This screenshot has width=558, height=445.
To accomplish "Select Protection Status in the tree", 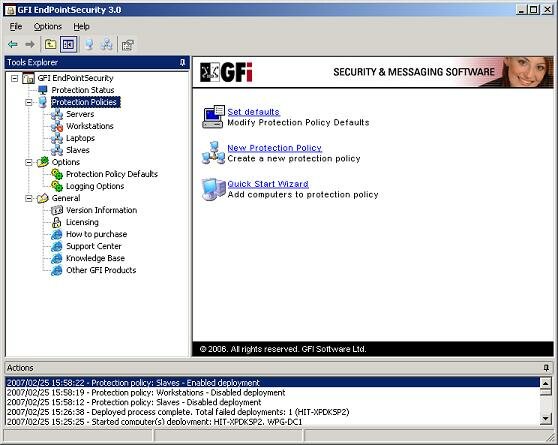I will click(83, 90).
